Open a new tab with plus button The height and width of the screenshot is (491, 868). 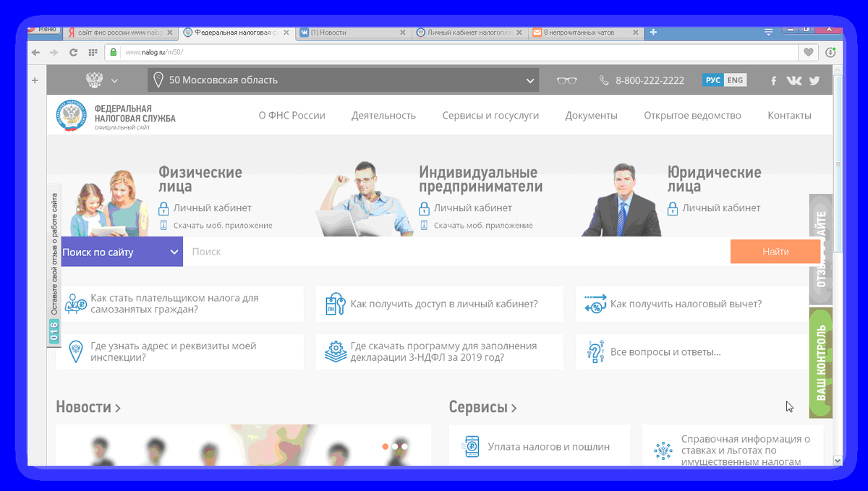(653, 32)
